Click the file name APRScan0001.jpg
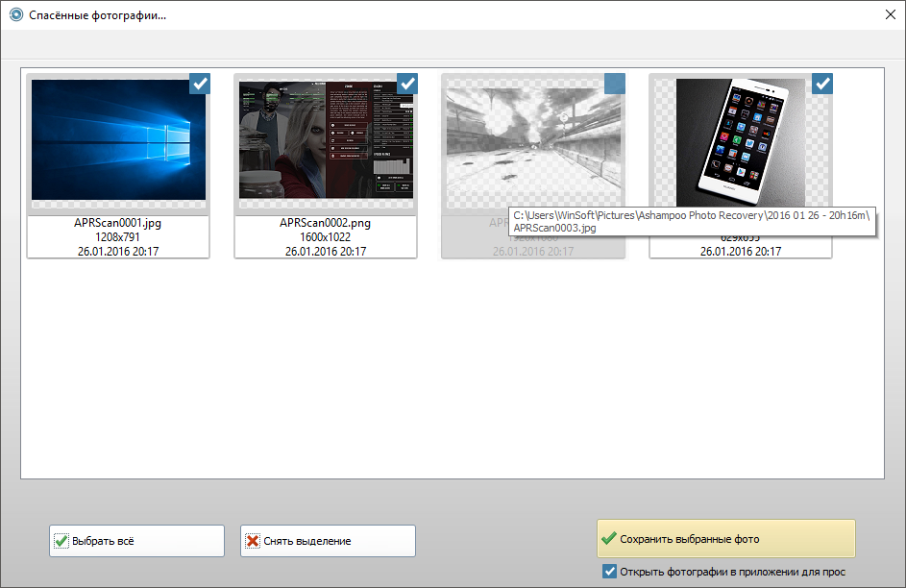This screenshot has height=588, width=906. (x=118, y=223)
